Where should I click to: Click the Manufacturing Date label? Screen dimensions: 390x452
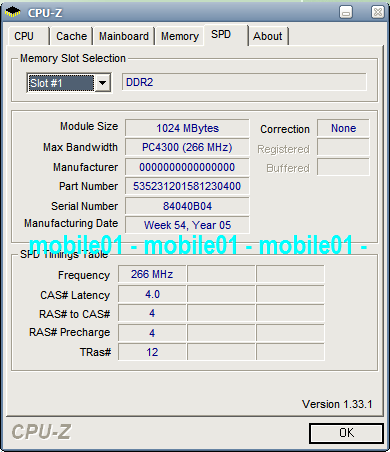pyautogui.click(x=71, y=223)
